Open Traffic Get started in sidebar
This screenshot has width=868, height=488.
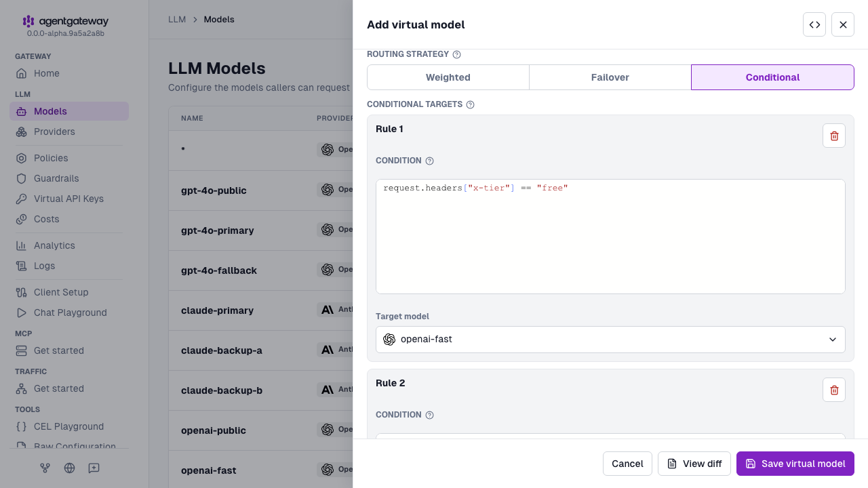click(x=69, y=388)
